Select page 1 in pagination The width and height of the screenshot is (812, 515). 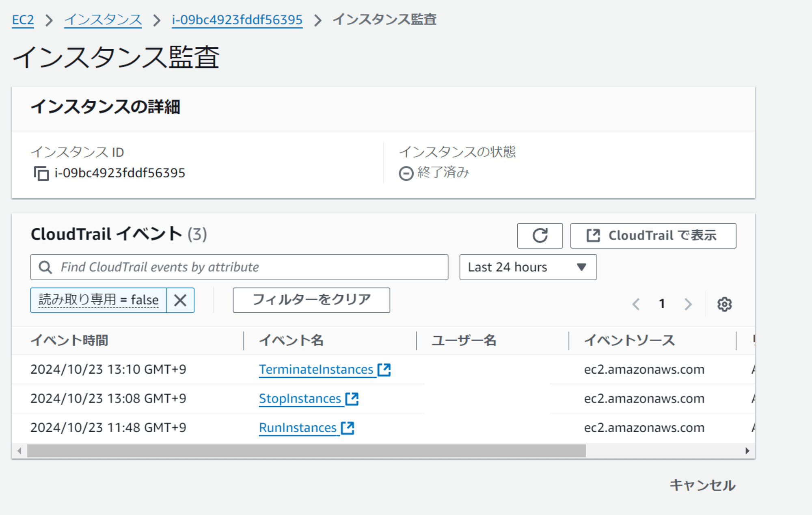[662, 304]
